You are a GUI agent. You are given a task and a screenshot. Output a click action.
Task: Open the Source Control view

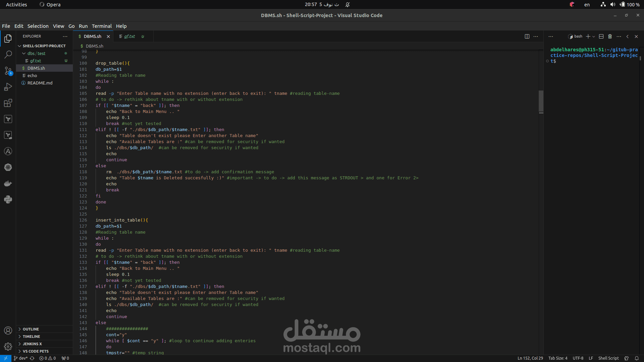tap(8, 71)
